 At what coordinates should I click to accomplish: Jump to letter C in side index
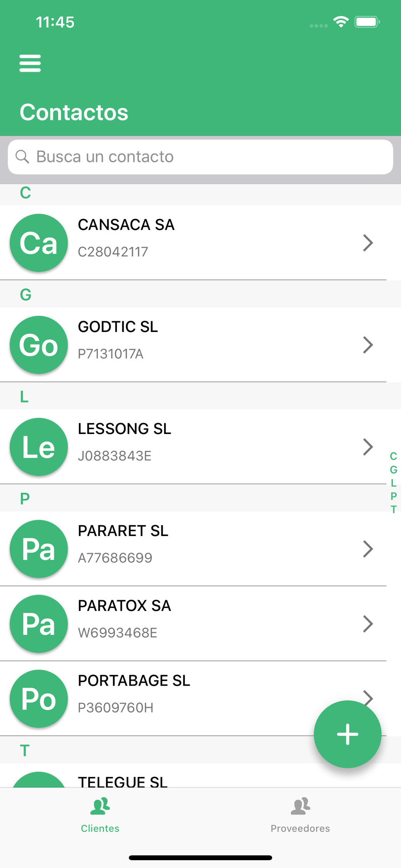[393, 456]
